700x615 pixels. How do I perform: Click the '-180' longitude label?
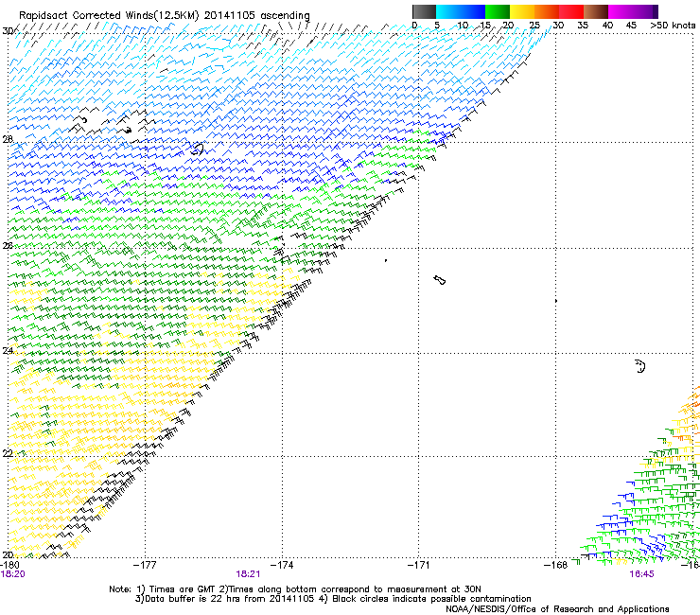click(9, 565)
